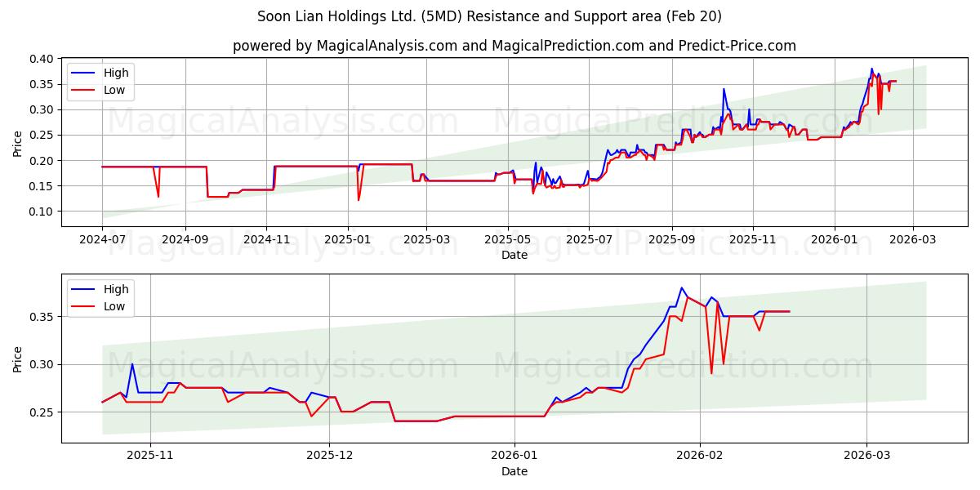Click the '0.10' y-axis tick in top chart
This screenshot has height=490, width=980.
tap(42, 212)
